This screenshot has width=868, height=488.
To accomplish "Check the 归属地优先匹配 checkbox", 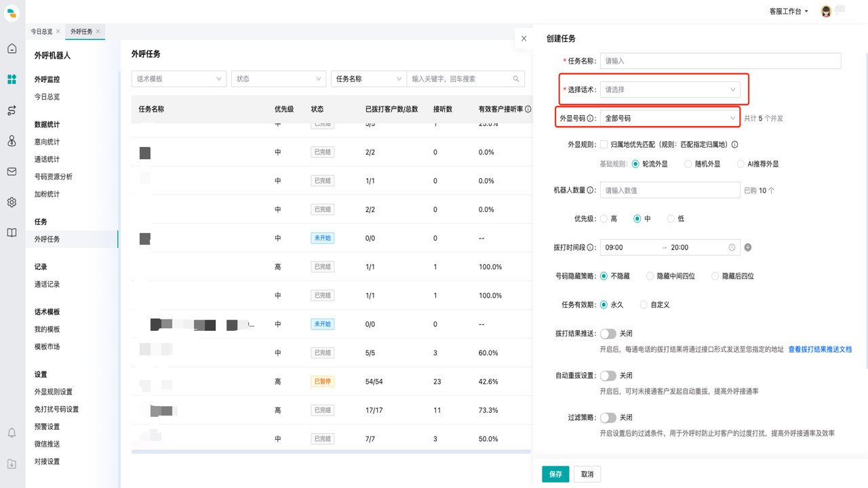I will pos(604,144).
